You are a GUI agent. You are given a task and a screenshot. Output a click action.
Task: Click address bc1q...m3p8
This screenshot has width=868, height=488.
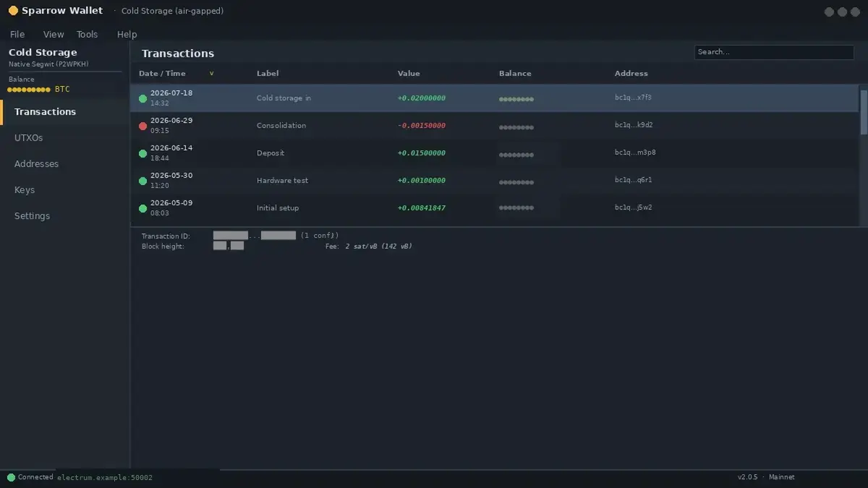(635, 153)
